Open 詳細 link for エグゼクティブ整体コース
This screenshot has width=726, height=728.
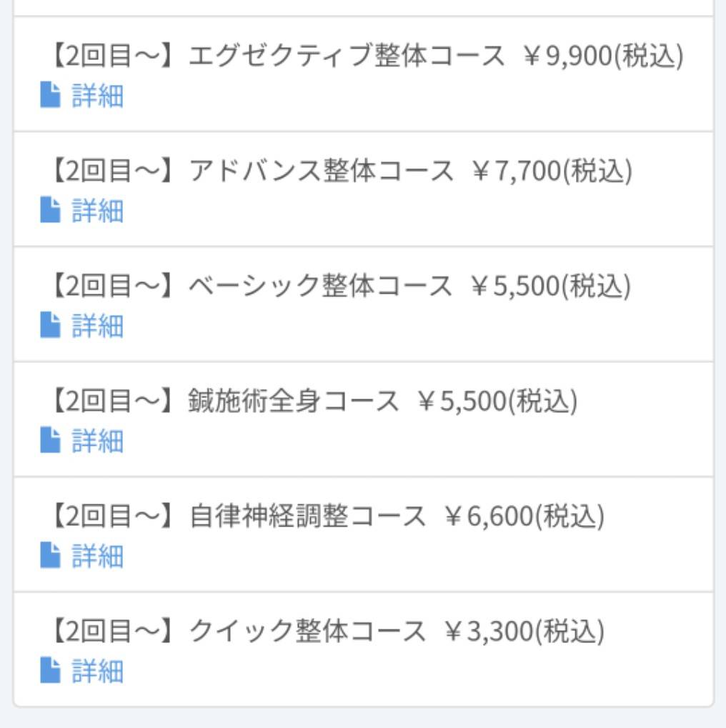point(98,96)
